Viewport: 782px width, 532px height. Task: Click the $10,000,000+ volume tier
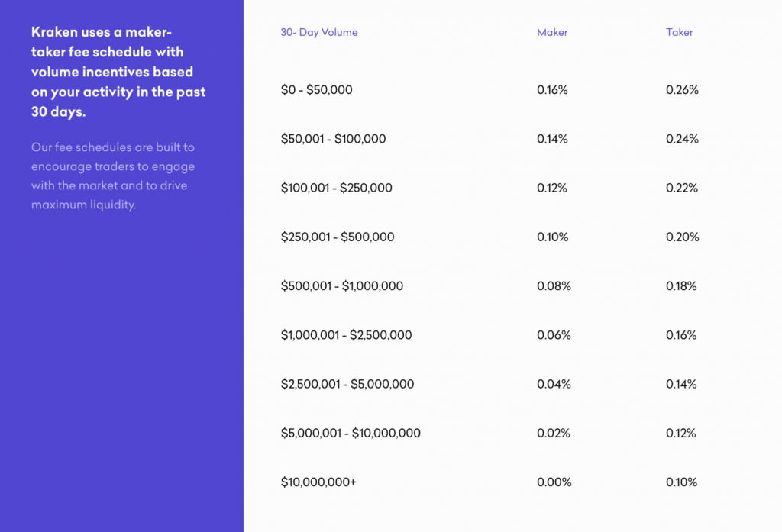[x=318, y=482]
